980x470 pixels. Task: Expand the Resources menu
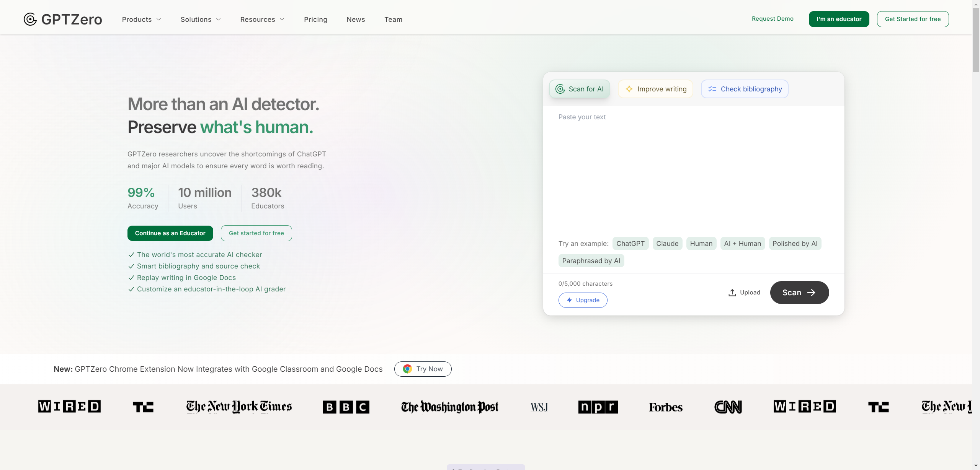click(262, 20)
